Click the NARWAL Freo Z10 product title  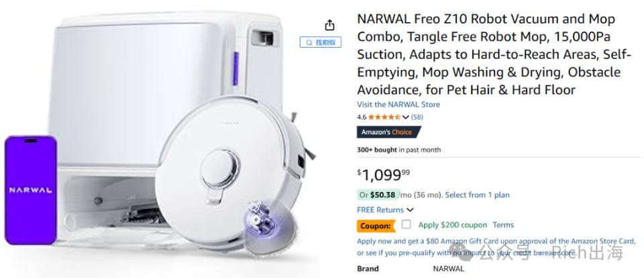489,54
